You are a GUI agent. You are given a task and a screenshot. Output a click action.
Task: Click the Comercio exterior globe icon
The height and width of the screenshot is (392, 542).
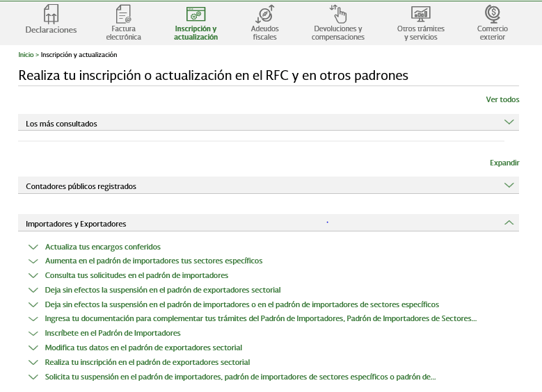[x=493, y=14]
